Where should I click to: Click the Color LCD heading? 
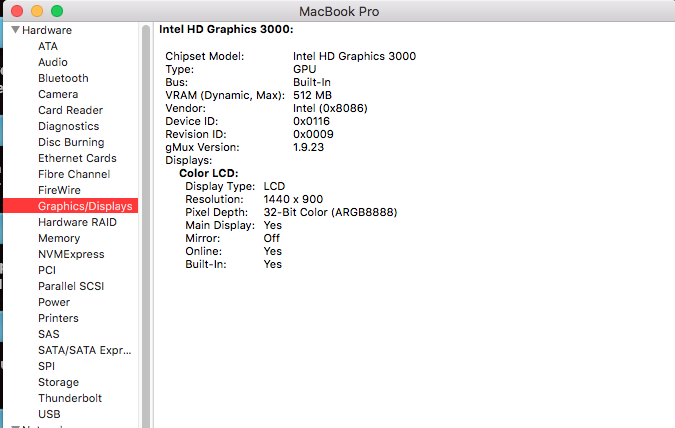pyautogui.click(x=209, y=173)
